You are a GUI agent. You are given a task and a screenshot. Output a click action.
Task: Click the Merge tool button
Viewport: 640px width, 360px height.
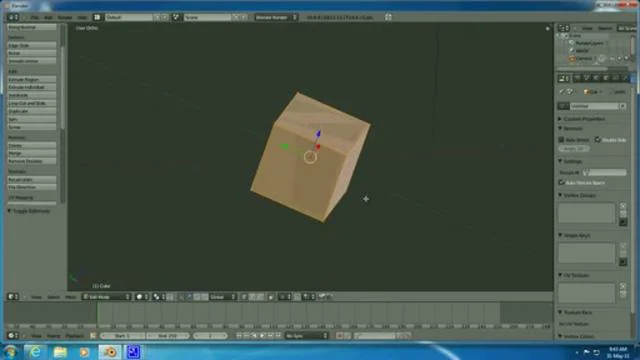pos(32,153)
